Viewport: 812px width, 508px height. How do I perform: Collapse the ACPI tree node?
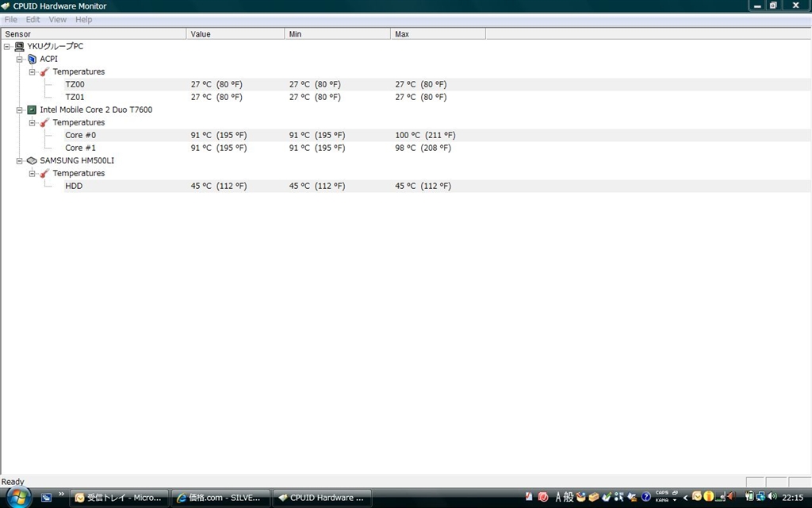coord(19,59)
